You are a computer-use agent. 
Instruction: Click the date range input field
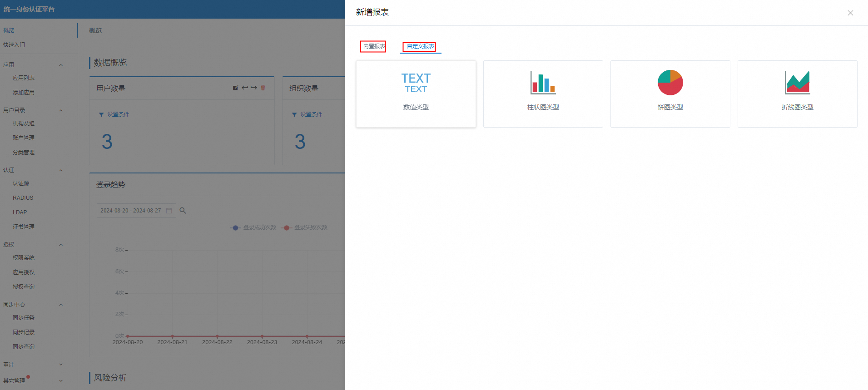tap(131, 211)
